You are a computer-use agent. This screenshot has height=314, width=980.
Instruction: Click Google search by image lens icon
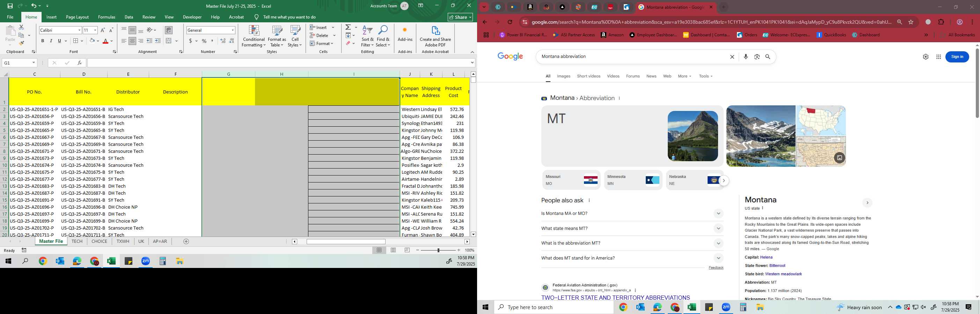757,57
